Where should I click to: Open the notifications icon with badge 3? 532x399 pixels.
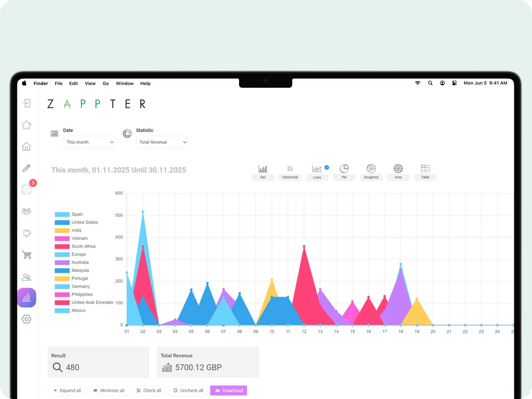point(27,189)
